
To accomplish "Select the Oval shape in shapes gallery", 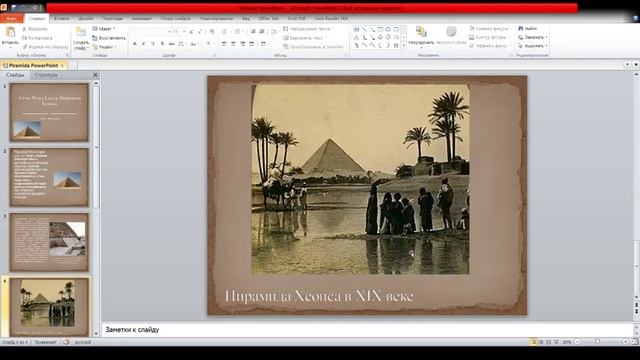I will point(388,29).
